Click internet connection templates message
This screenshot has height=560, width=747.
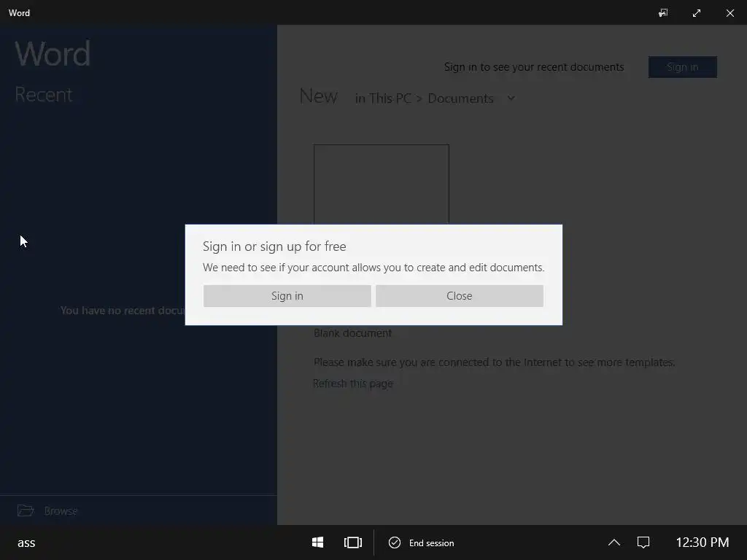(494, 362)
